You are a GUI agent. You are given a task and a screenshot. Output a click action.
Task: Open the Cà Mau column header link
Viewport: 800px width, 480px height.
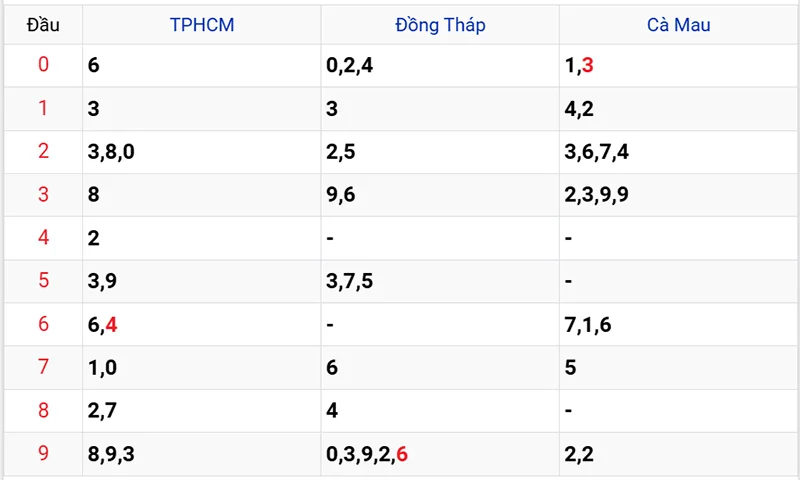(678, 25)
